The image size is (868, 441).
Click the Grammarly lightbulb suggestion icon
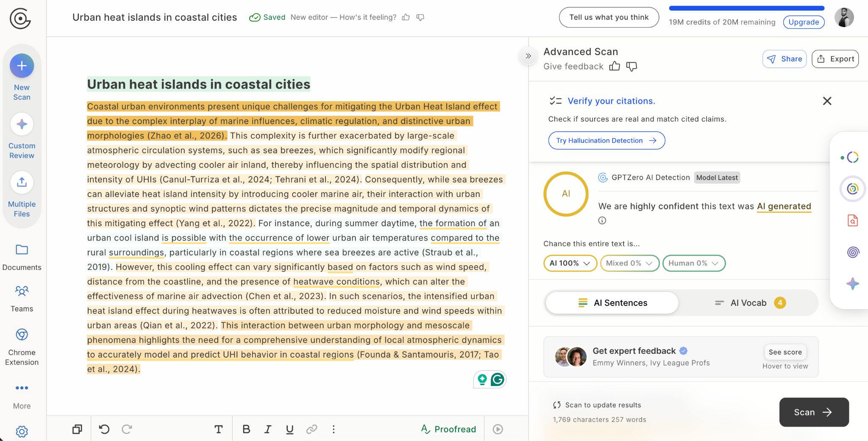482,380
